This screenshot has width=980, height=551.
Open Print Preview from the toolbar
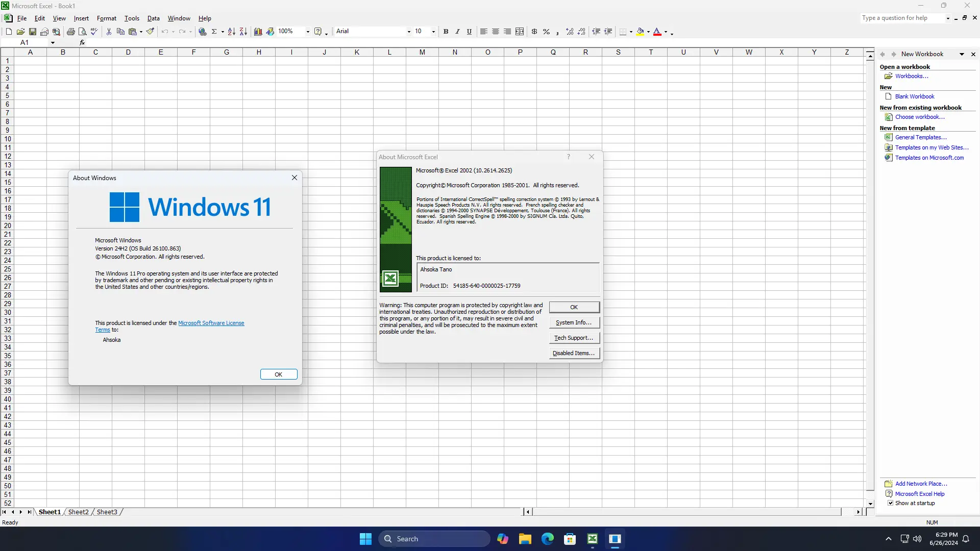pyautogui.click(x=83, y=32)
